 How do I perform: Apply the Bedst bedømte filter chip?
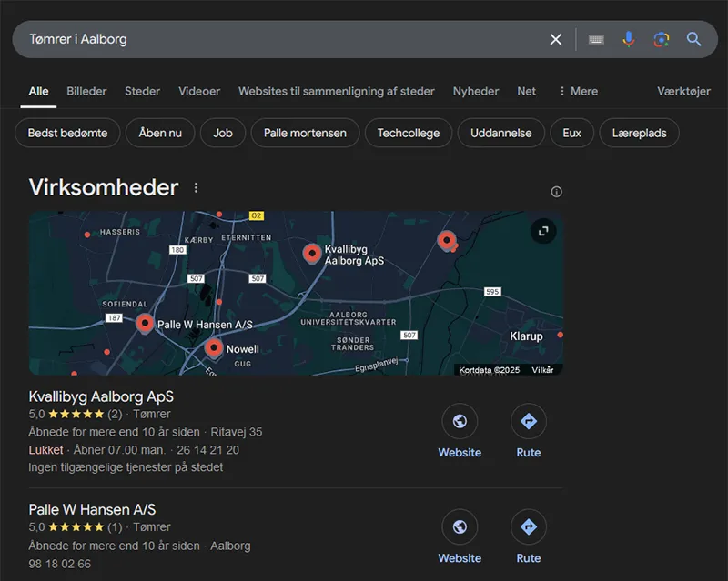pyautogui.click(x=67, y=133)
